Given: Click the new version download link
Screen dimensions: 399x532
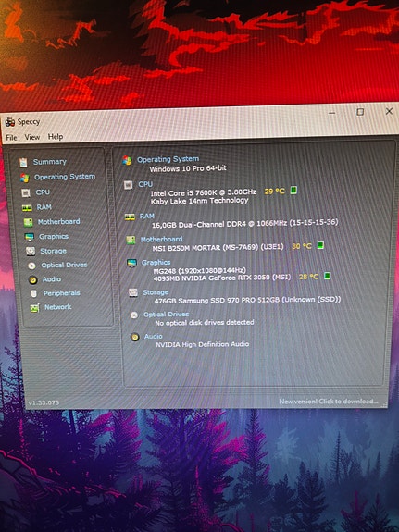Looking at the screenshot, I should click(329, 402).
